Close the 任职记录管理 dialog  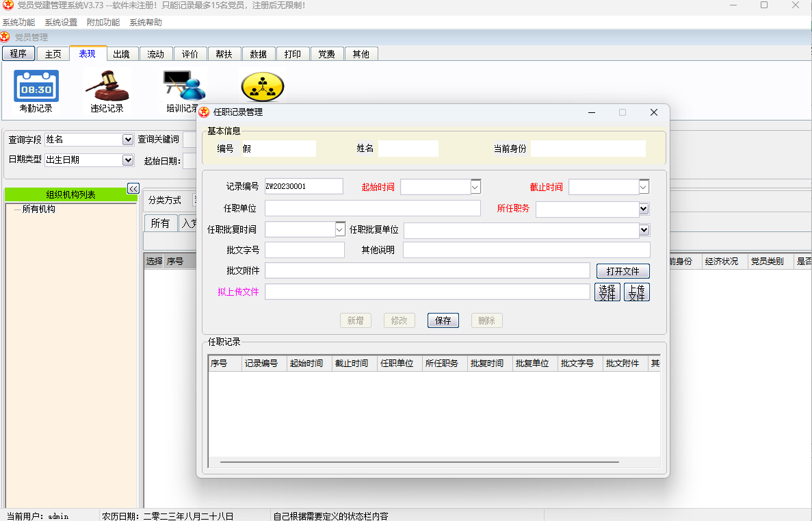(x=653, y=112)
